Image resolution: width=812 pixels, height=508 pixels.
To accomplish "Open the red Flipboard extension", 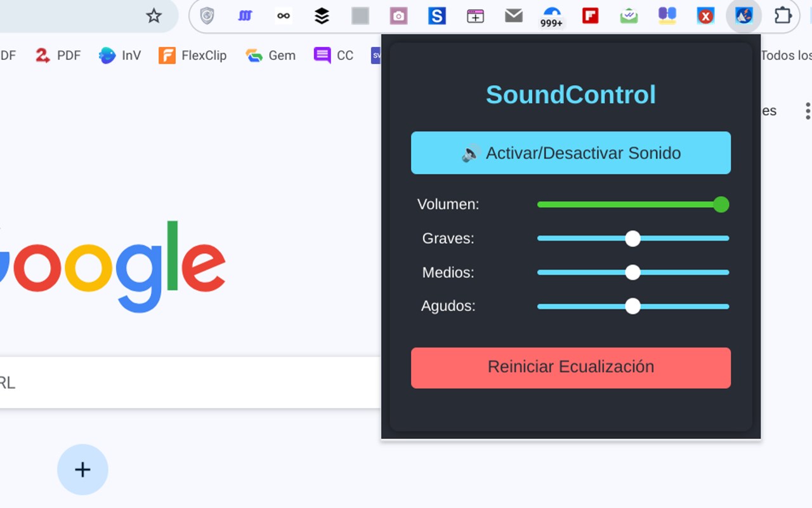I will [591, 16].
